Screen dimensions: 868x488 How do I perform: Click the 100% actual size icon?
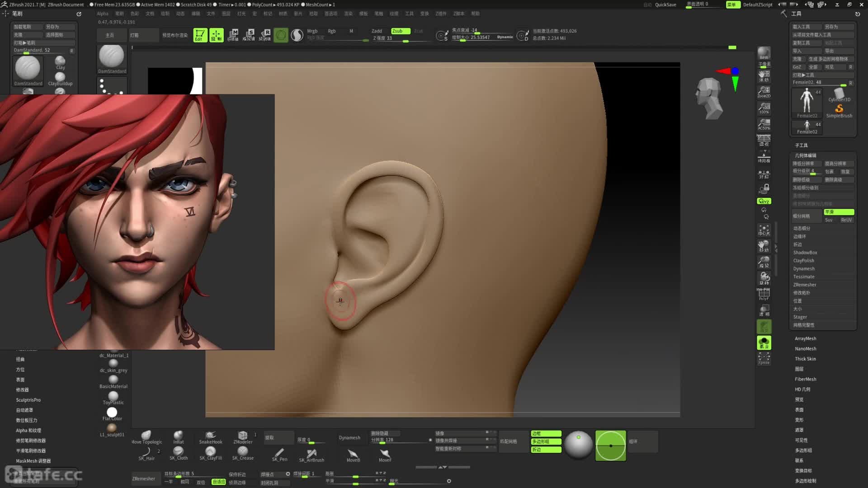pos(764,108)
